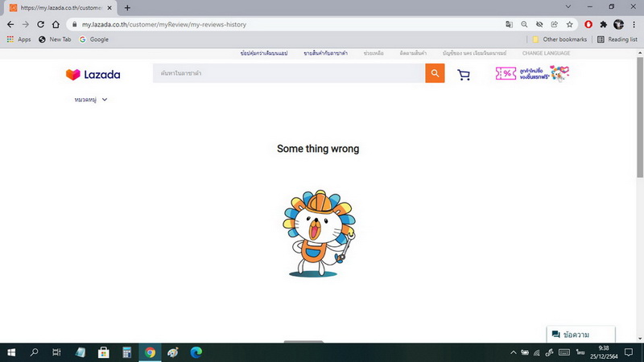Click the lion mascot error illustration
The width and height of the screenshot is (644, 362).
[319, 233]
